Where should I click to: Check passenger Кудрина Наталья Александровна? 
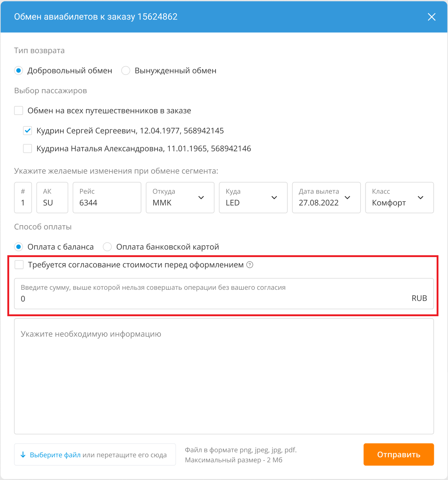pos(28,148)
